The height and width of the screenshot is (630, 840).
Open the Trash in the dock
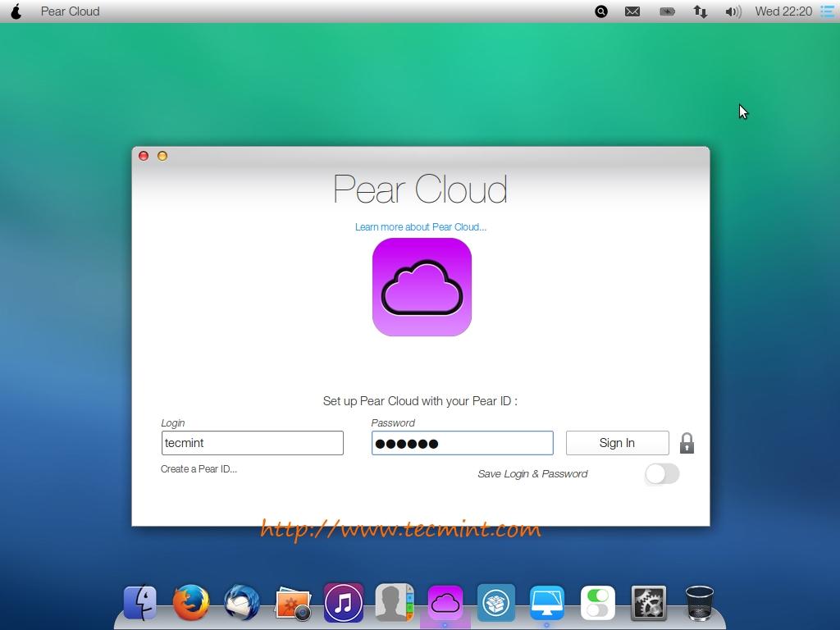tap(699, 603)
